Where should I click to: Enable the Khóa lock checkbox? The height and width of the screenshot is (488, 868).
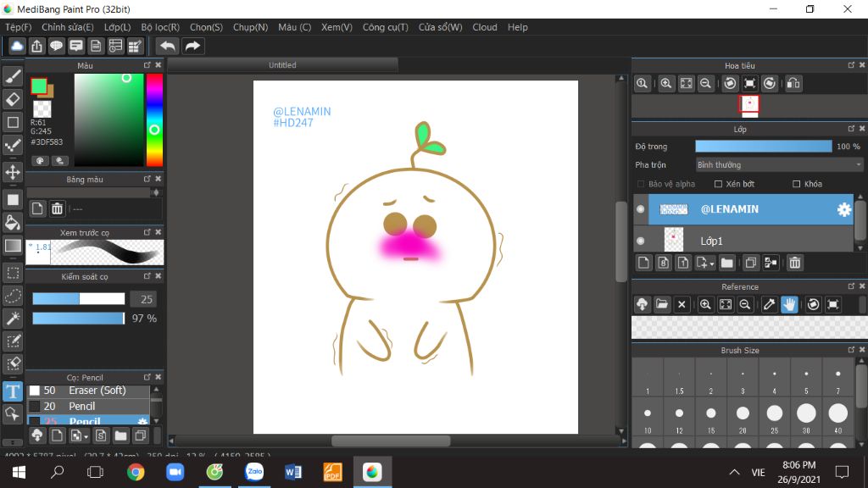click(x=796, y=184)
